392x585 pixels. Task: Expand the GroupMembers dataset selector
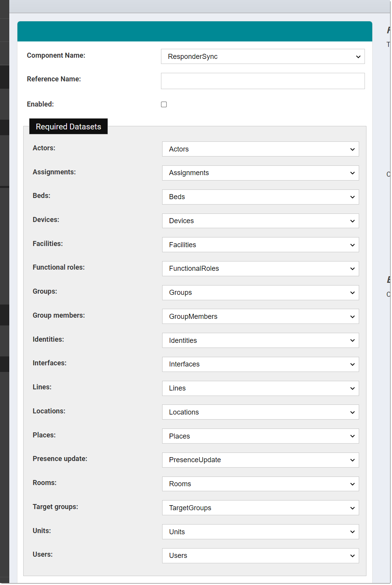point(260,317)
